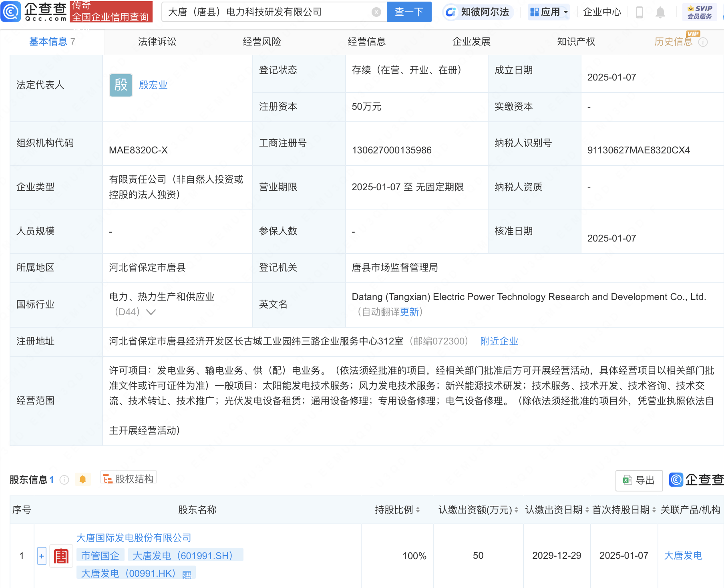Screen dimensions: 724x588
Task: Click the 附近企业 link
Action: coord(499,341)
